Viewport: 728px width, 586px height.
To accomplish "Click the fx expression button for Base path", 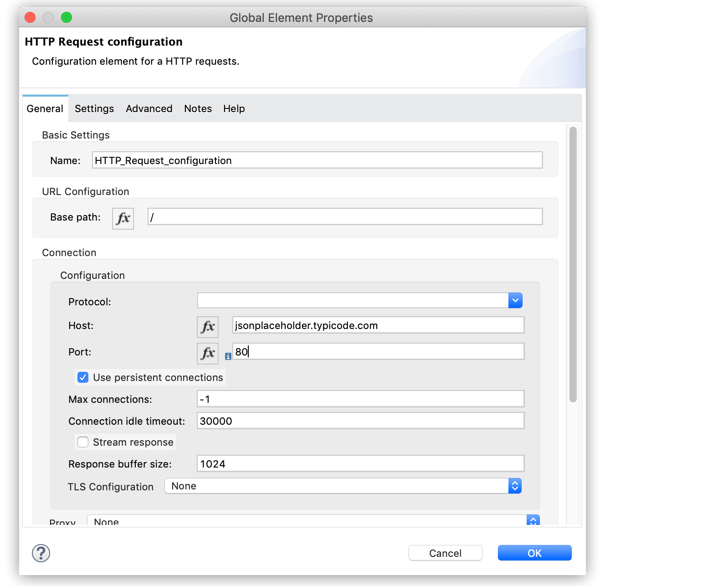I will (123, 218).
